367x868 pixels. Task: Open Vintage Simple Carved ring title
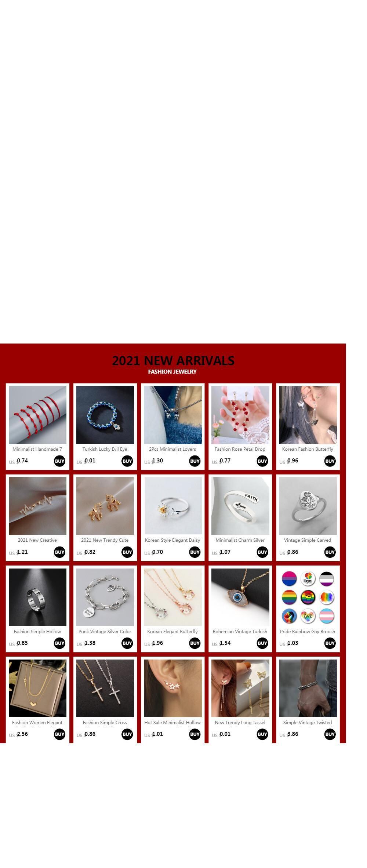click(x=308, y=540)
